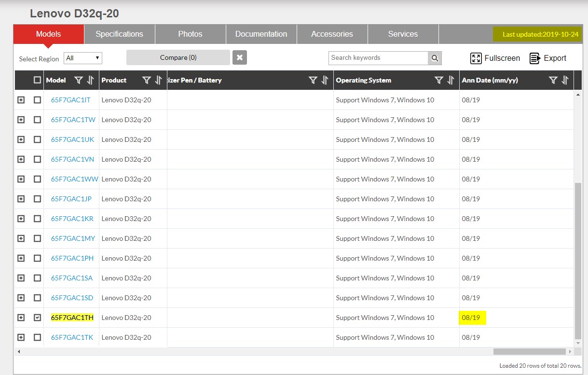
Task: Open model link 65F7GAC1WW
Action: (x=75, y=179)
